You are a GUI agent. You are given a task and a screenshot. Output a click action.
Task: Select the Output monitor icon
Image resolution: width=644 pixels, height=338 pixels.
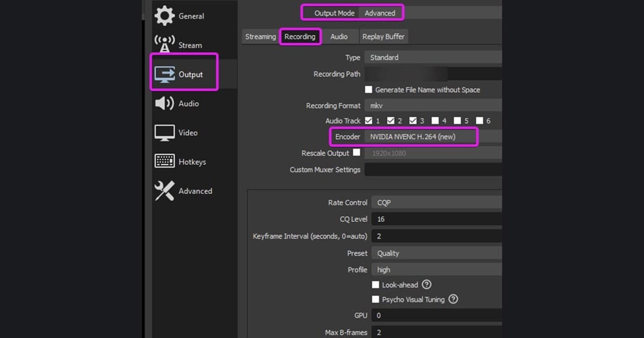pyautogui.click(x=165, y=74)
